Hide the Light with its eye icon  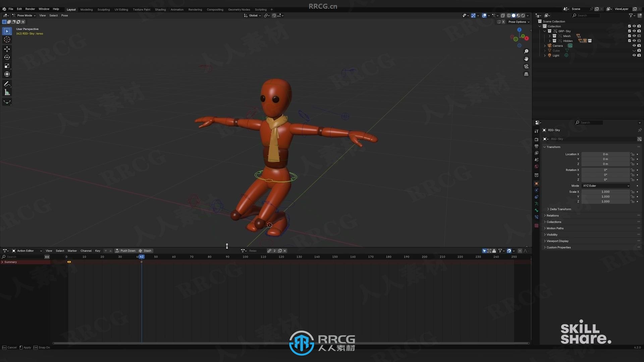(634, 55)
